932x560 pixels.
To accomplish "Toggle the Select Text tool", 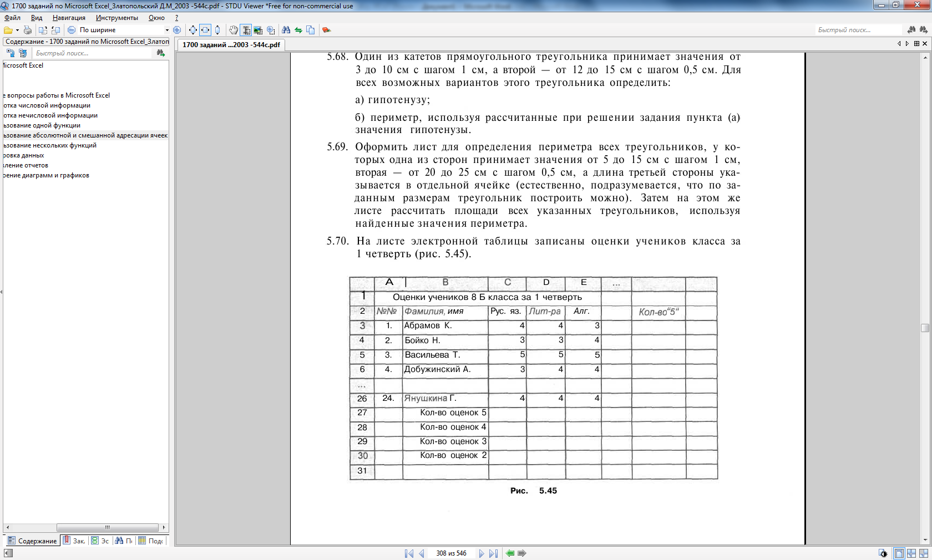I will (x=246, y=30).
